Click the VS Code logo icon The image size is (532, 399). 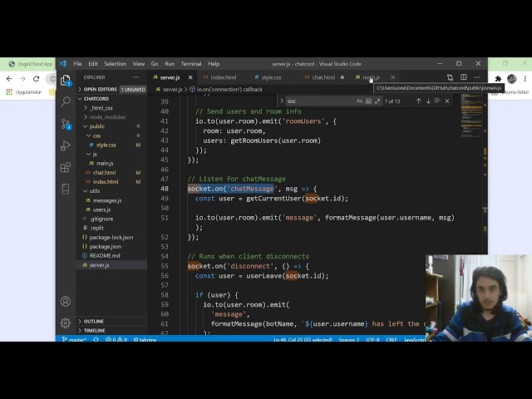pyautogui.click(x=63, y=63)
